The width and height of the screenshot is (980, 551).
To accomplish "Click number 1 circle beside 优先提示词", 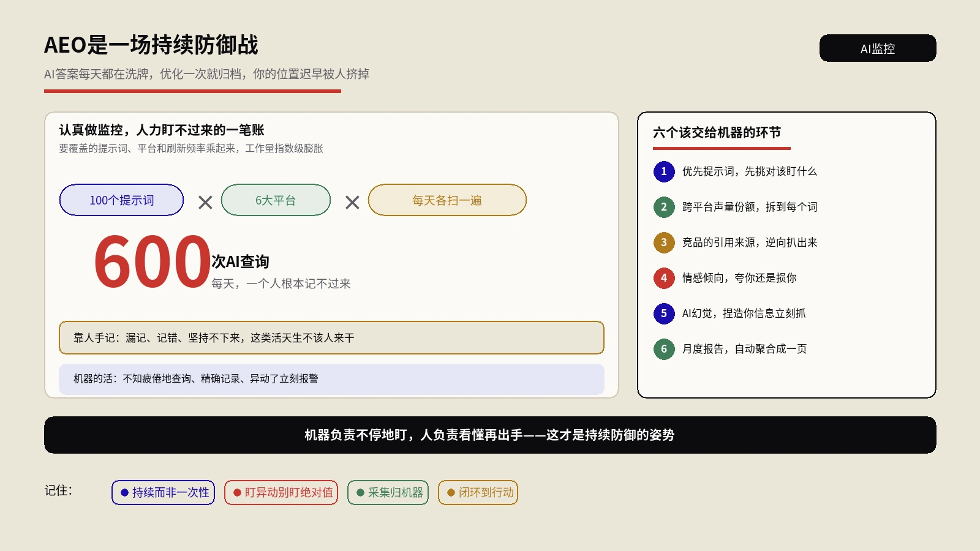I will (664, 171).
